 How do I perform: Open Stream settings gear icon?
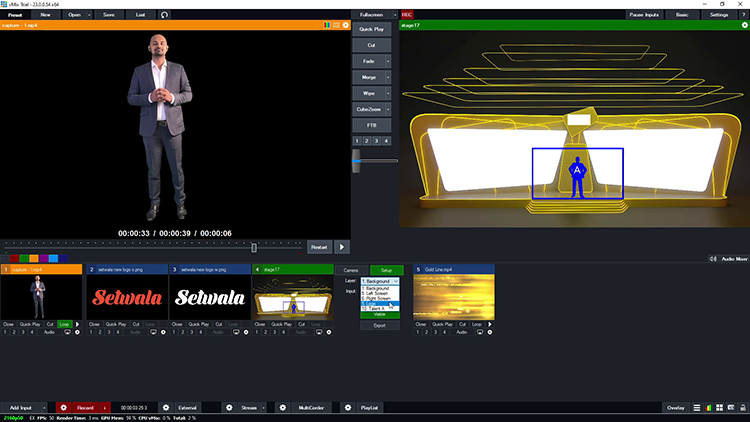coord(229,408)
